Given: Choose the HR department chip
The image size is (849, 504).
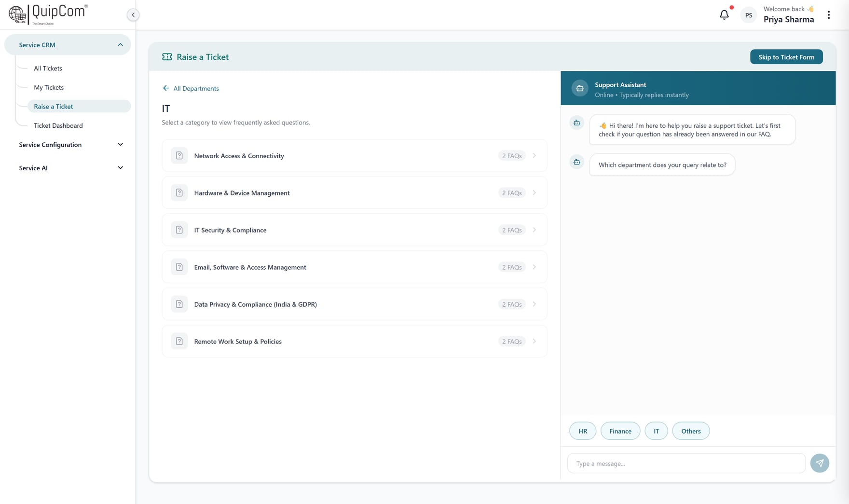Looking at the screenshot, I should (x=583, y=431).
